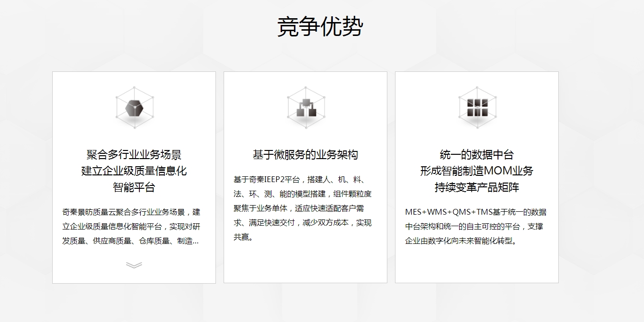Click the 统一的数据中台 title line
Screen dimensions: 644x322
[477, 155]
